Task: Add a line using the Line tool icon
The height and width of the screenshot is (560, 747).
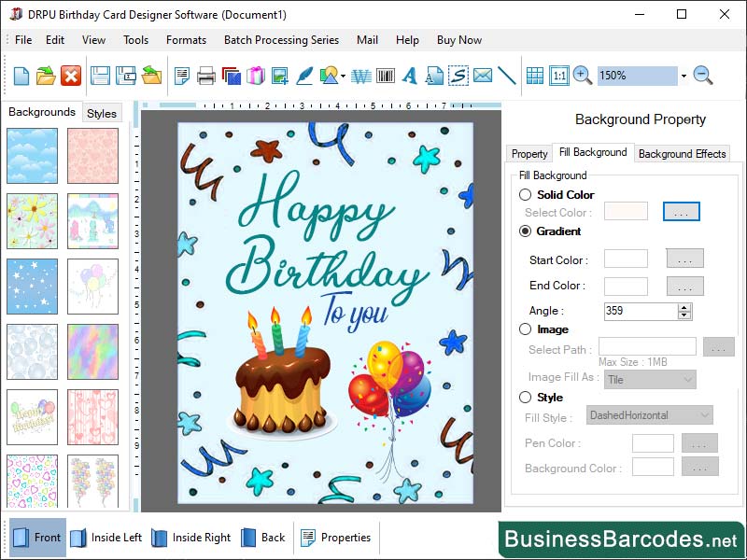Action: point(507,75)
